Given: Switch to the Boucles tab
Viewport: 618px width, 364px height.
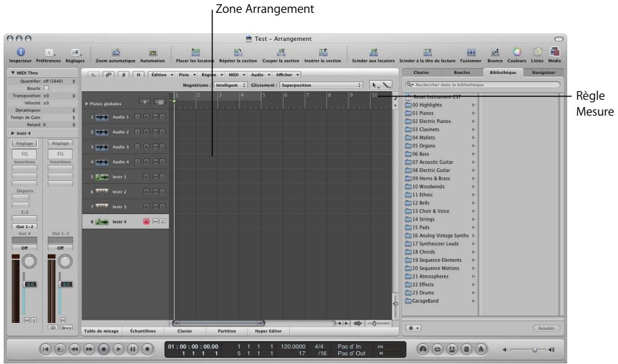Looking at the screenshot, I should coord(462,72).
